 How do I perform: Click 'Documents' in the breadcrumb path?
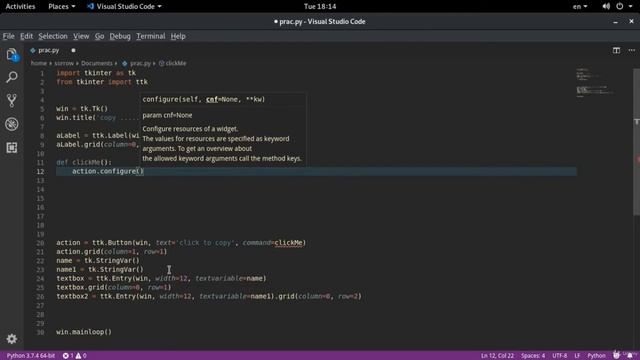point(97,63)
